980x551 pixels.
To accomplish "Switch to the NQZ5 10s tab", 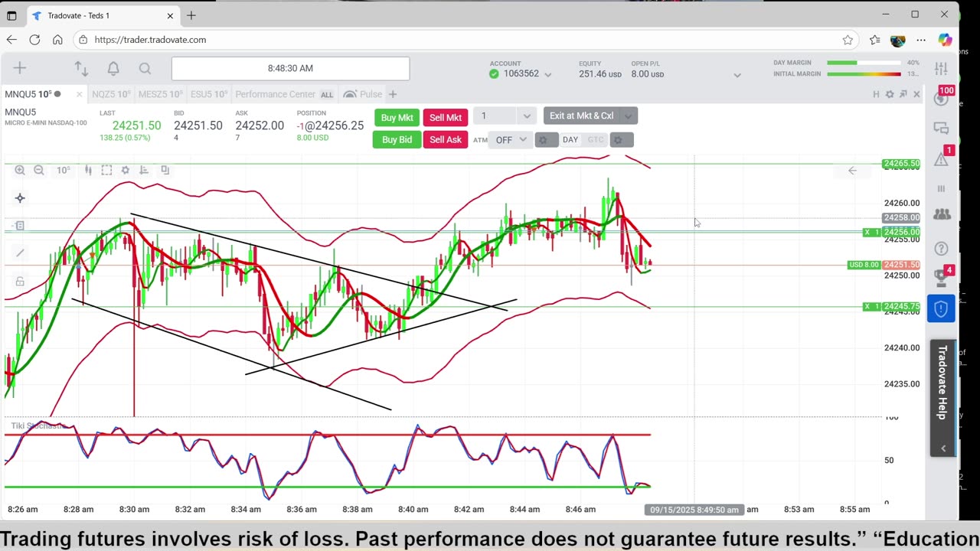I will [x=111, y=94].
